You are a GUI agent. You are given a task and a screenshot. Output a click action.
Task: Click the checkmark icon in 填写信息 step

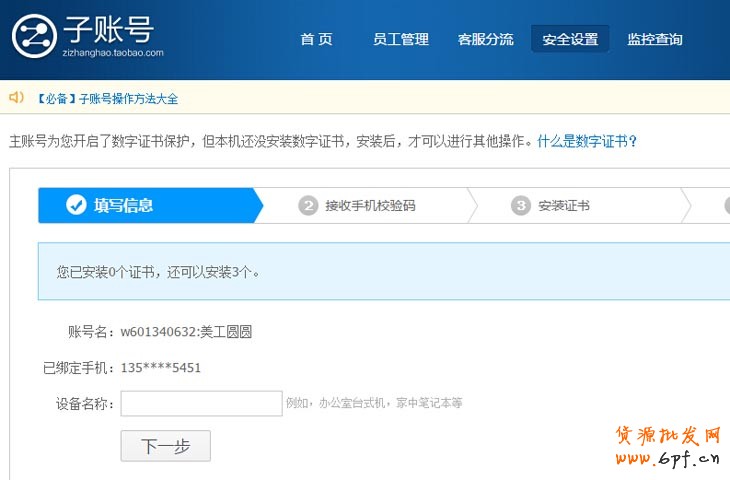(76, 205)
